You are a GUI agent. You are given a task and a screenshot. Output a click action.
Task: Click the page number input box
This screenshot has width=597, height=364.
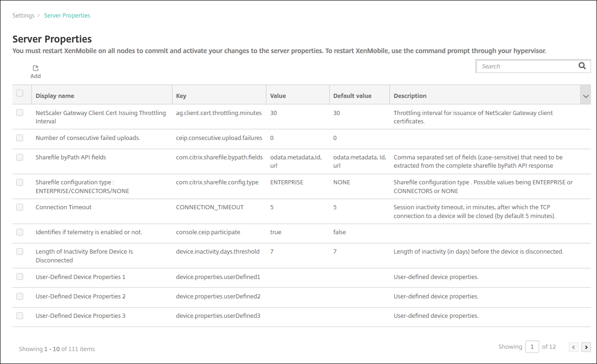click(x=532, y=347)
